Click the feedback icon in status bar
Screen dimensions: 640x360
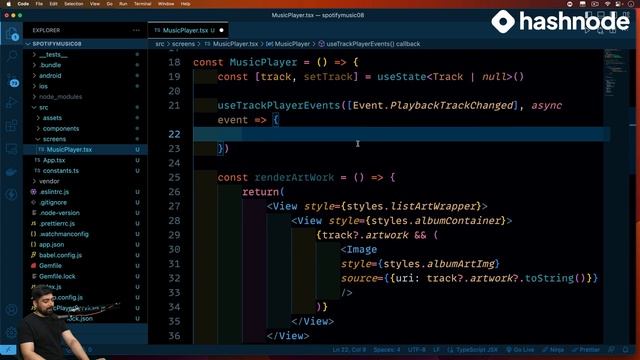tap(611, 350)
